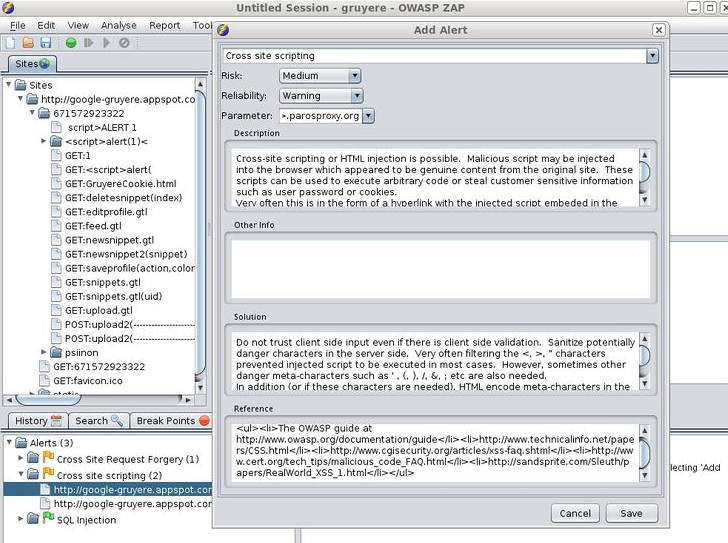728x543 pixels.
Task: Click the Alerts (3) folder icon
Action: [x=21, y=443]
